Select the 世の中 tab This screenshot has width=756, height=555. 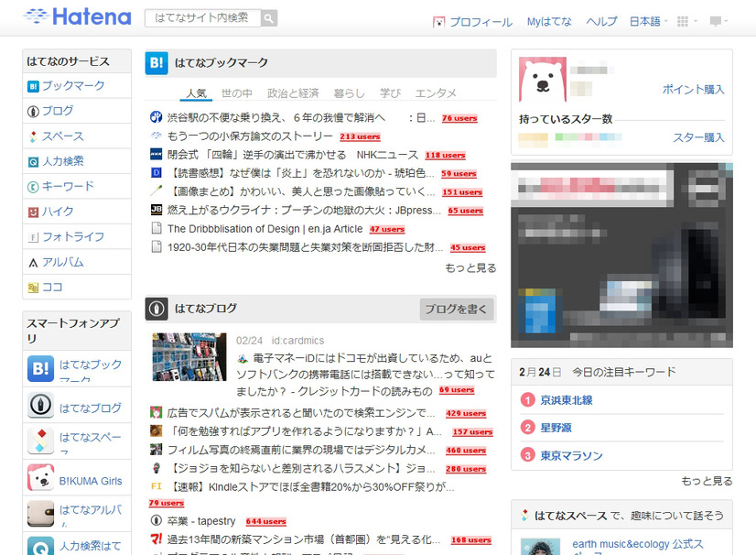point(237,93)
